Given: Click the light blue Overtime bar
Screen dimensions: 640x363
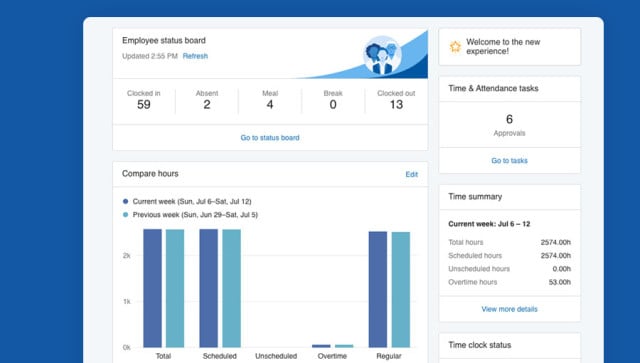Looking at the screenshot, I should (x=344, y=346).
